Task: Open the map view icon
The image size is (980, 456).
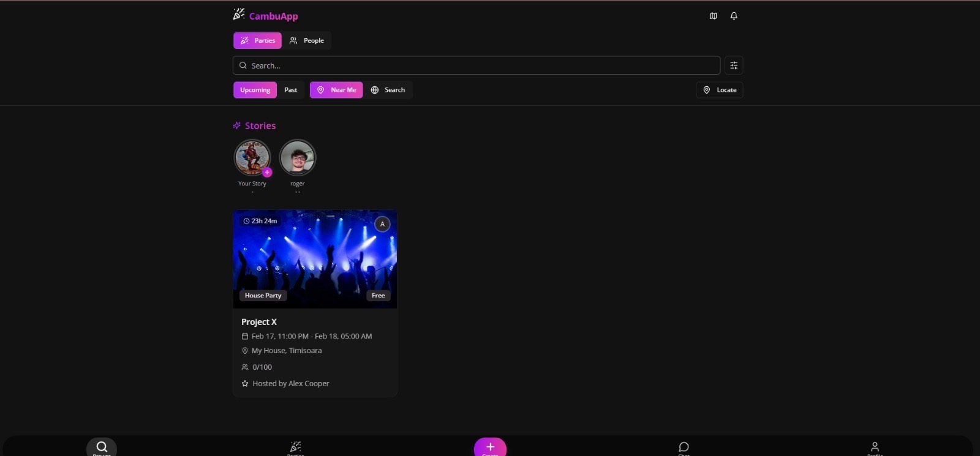Action: (x=714, y=16)
